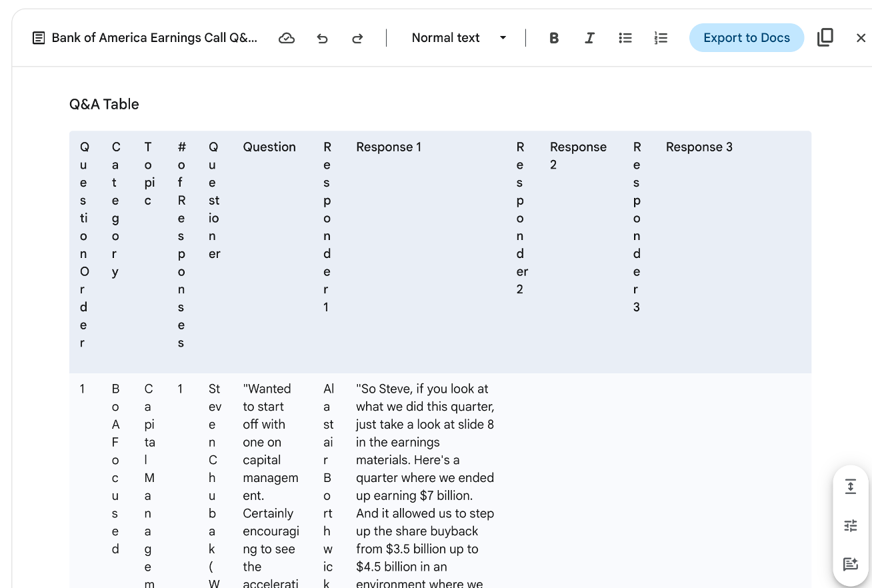The height and width of the screenshot is (588, 872).
Task: Click the document icon beside the title
Action: [x=39, y=38]
